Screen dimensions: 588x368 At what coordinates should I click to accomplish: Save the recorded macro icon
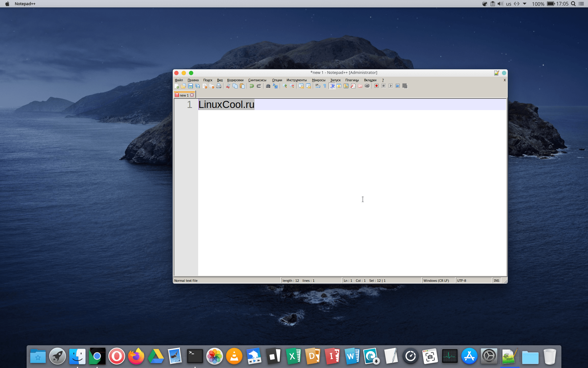pos(405,86)
